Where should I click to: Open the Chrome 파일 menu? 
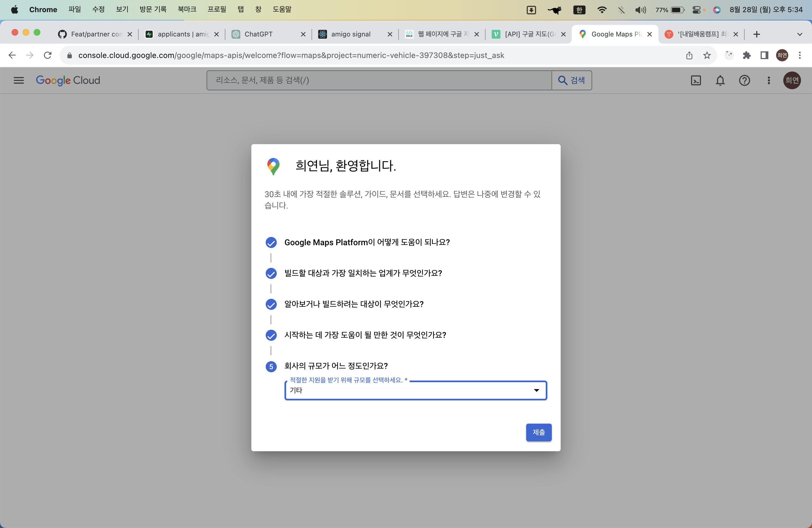[75, 10]
